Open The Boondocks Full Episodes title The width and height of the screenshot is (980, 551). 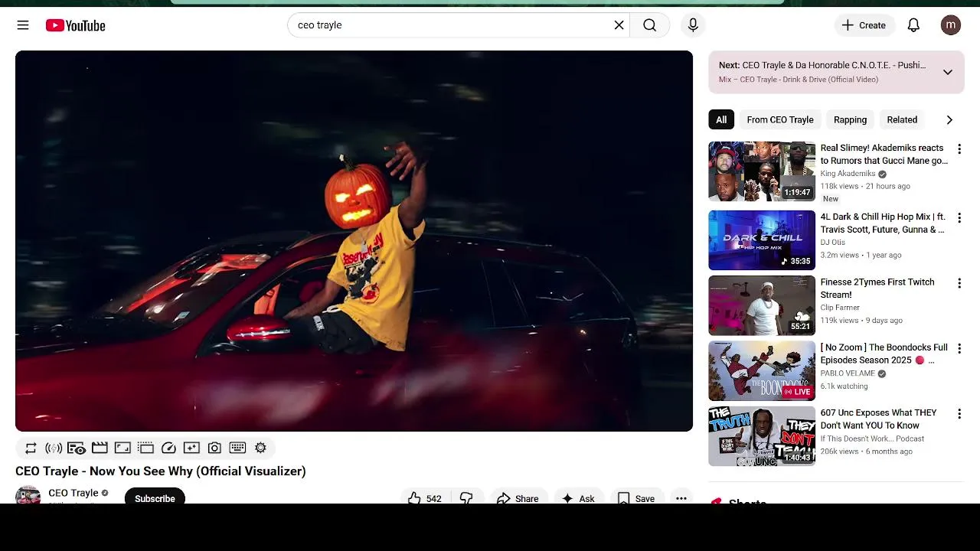(884, 354)
